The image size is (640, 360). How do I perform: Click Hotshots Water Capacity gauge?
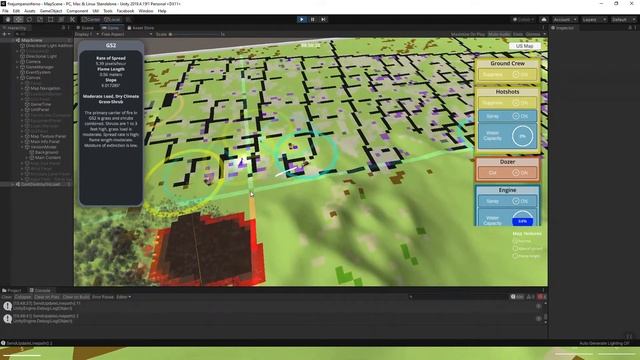click(x=522, y=136)
